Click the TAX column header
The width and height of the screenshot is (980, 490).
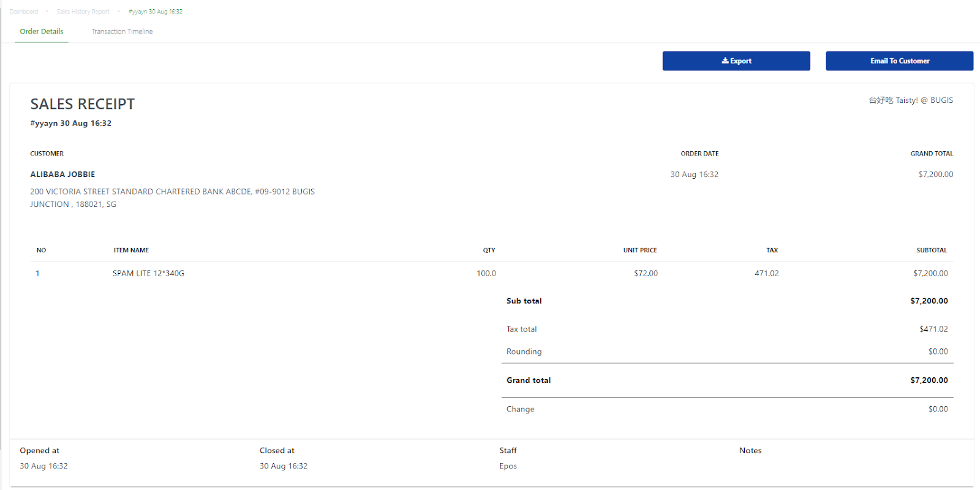coord(772,251)
